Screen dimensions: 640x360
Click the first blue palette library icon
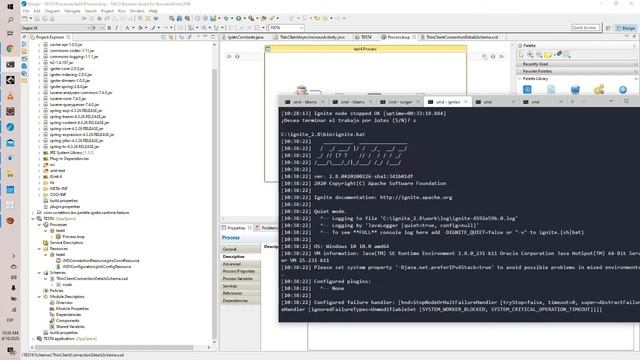point(527,89)
